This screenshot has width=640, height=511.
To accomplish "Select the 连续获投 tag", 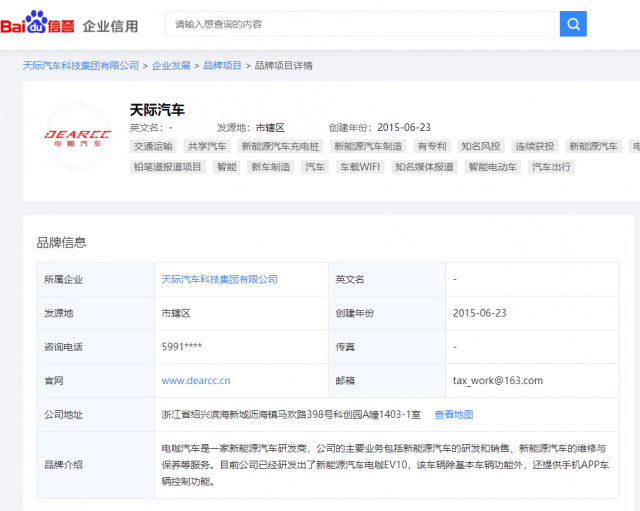I will click(x=535, y=146).
